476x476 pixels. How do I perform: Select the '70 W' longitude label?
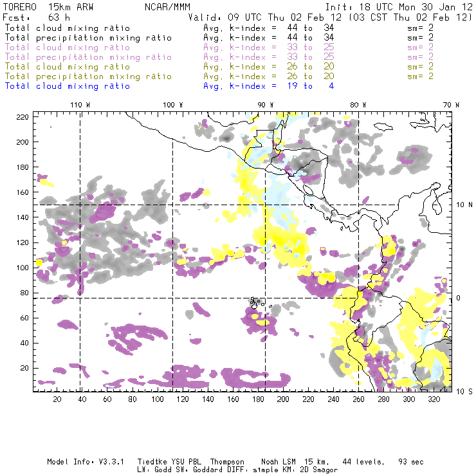[451, 105]
